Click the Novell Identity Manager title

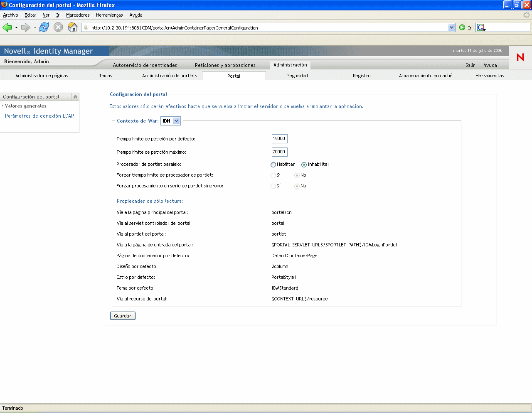tap(48, 51)
